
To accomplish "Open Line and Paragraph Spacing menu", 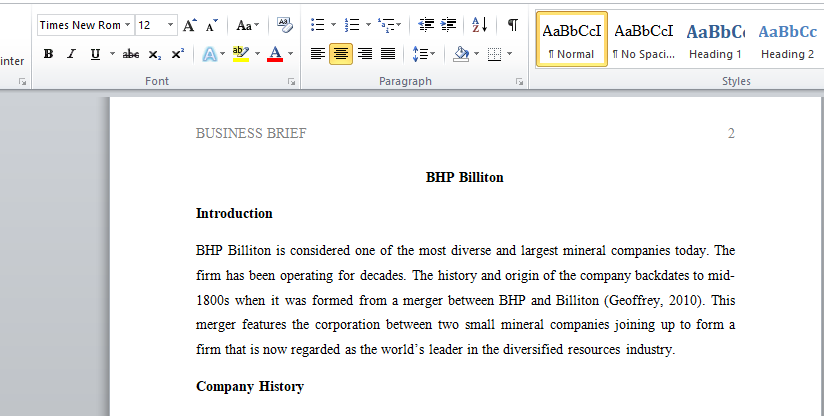I will [424, 54].
